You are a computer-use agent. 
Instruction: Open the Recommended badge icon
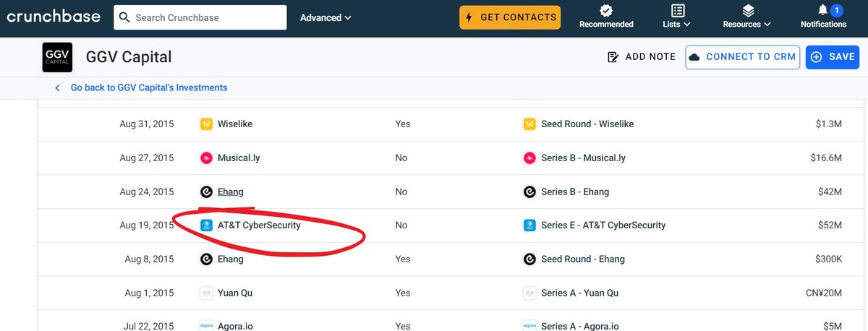pos(606,10)
